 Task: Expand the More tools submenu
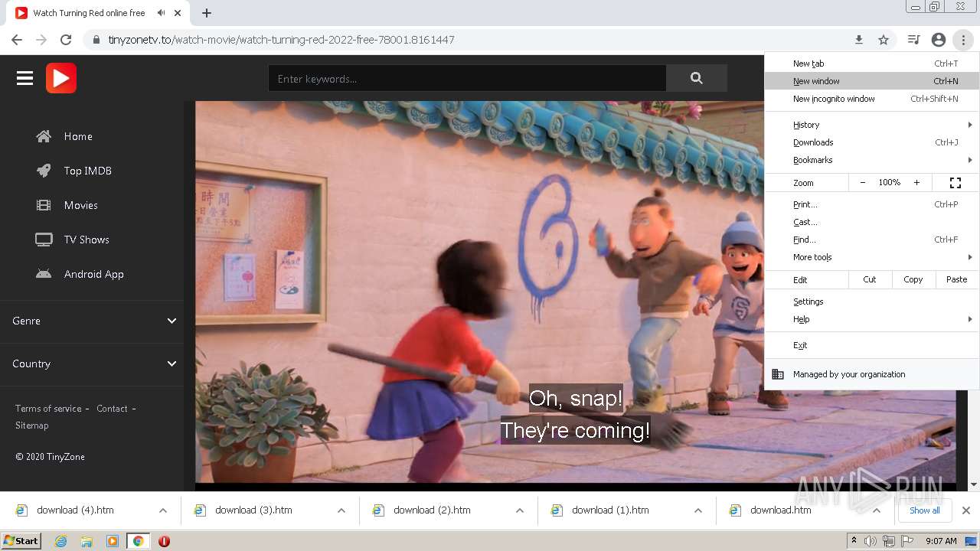pyautogui.click(x=871, y=257)
